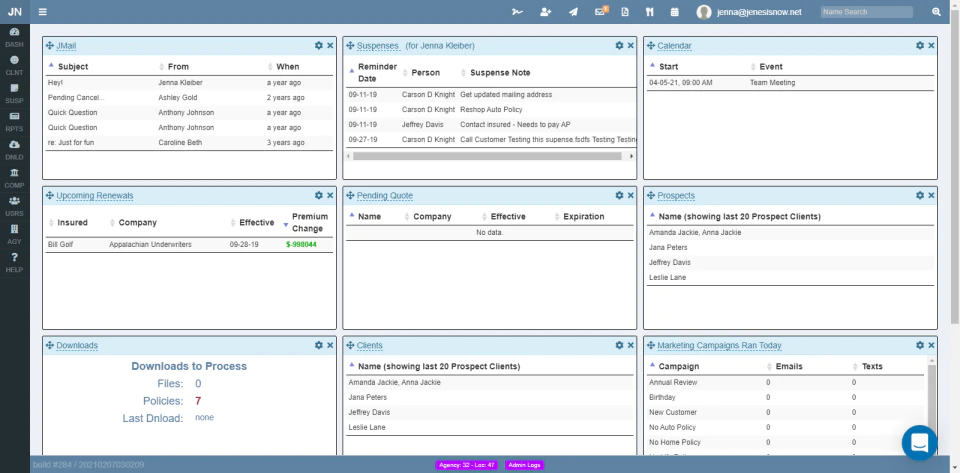Click the add-user icon in the top bar
960x473 pixels.
coord(545,12)
